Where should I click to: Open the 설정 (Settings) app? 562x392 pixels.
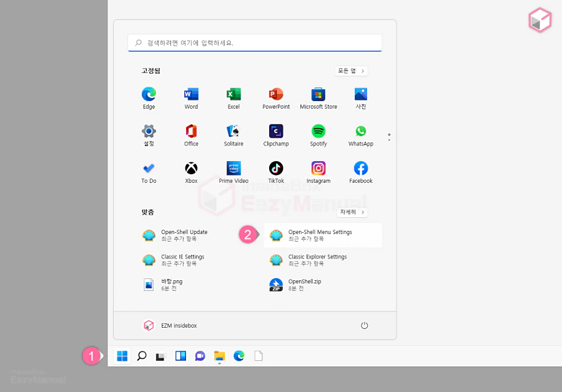pyautogui.click(x=149, y=135)
